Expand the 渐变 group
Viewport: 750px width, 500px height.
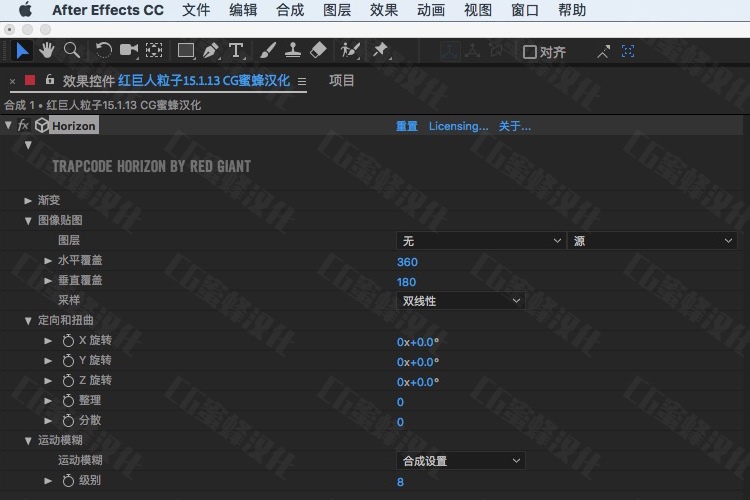28,200
